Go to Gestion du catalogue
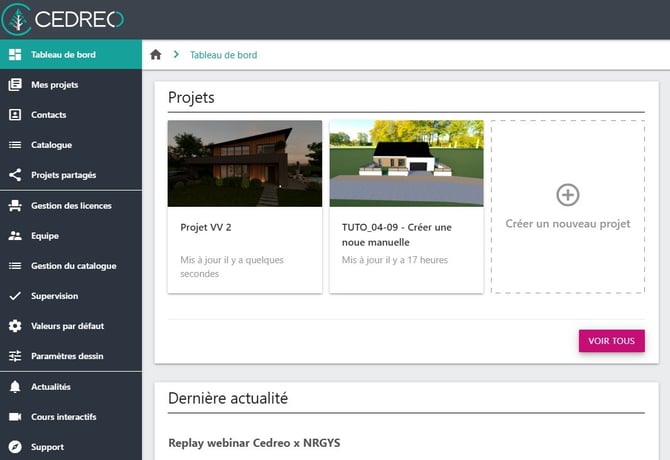670x460 pixels. (73, 266)
